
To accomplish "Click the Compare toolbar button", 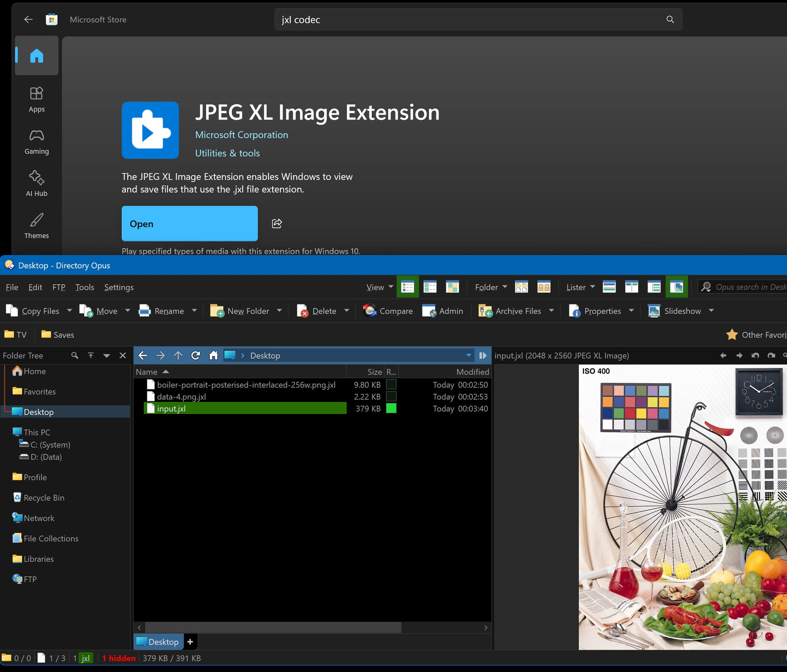I will click(388, 311).
